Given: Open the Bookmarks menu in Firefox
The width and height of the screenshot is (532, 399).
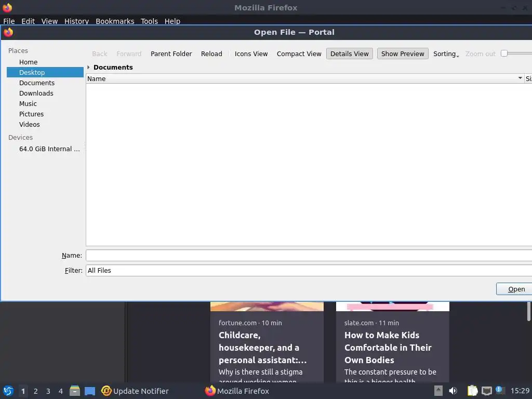Looking at the screenshot, I should pos(115,21).
